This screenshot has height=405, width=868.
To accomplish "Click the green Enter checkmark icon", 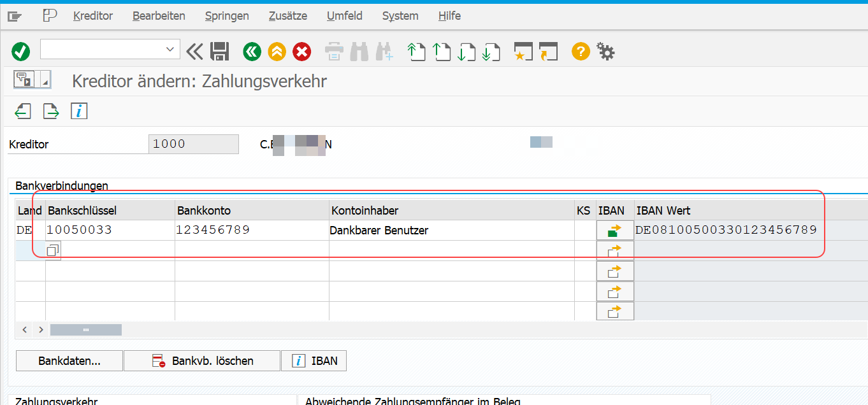I will coord(21,52).
